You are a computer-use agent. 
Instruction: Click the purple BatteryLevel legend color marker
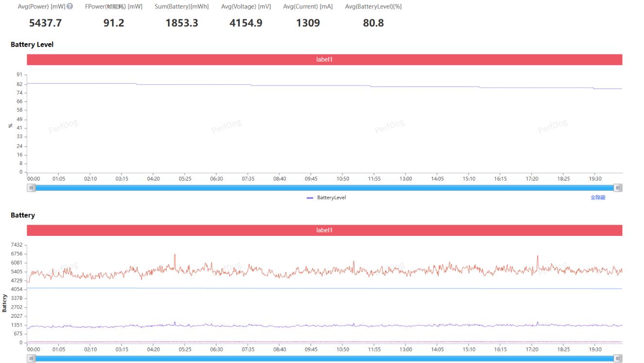pos(310,198)
